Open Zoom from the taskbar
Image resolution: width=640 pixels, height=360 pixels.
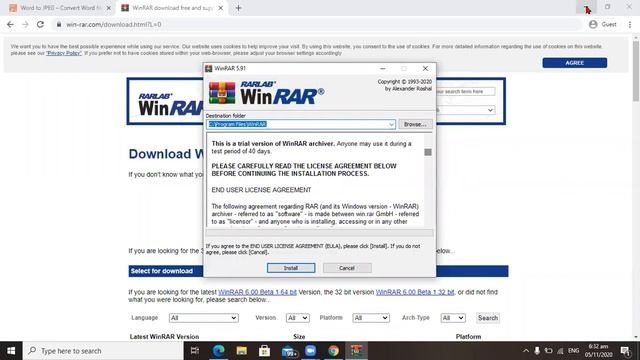tap(311, 351)
